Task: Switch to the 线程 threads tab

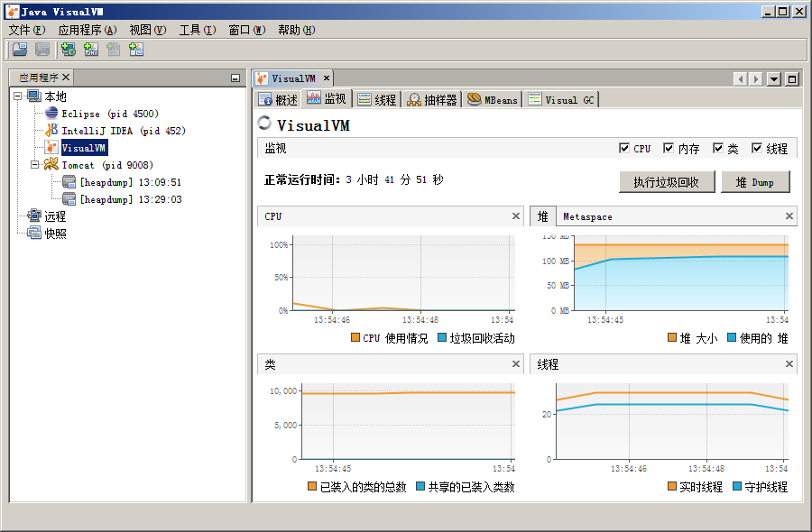Action: [x=377, y=99]
